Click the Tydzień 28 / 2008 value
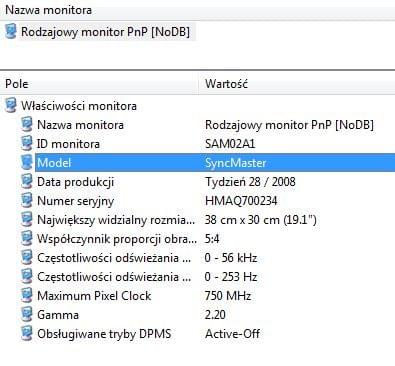The height and width of the screenshot is (366, 395). [x=250, y=182]
